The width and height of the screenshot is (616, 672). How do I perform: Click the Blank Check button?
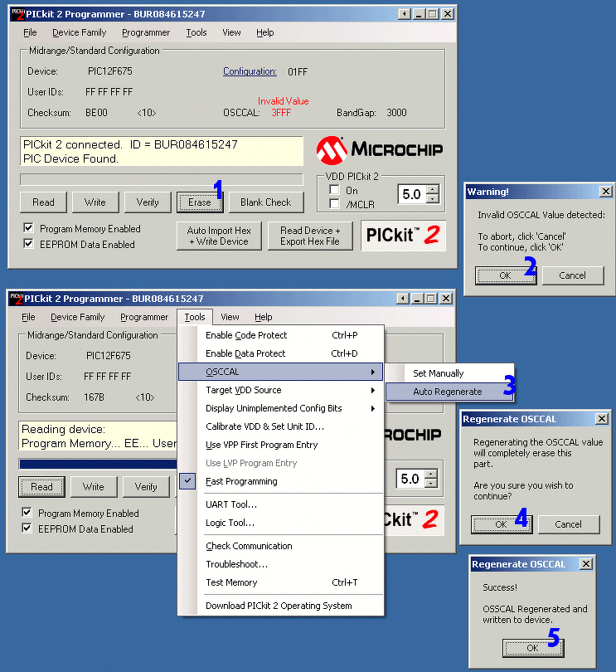266,202
